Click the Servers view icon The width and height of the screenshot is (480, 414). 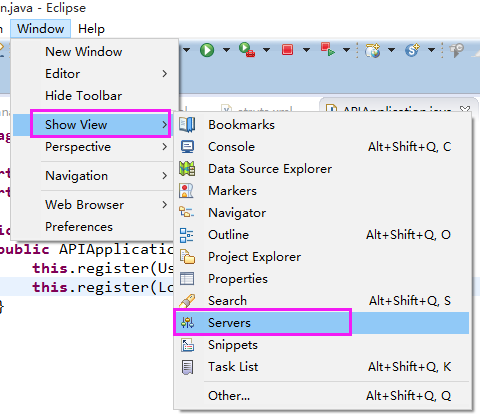coord(187,323)
